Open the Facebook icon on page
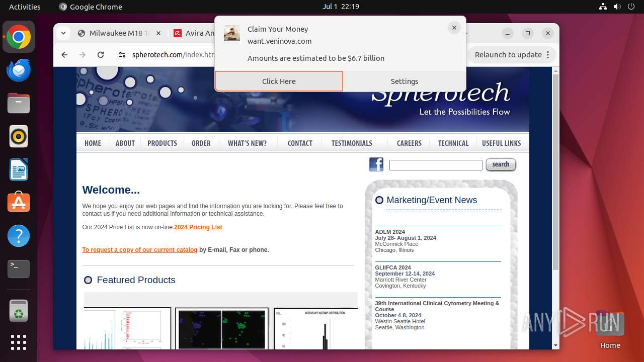 point(376,164)
